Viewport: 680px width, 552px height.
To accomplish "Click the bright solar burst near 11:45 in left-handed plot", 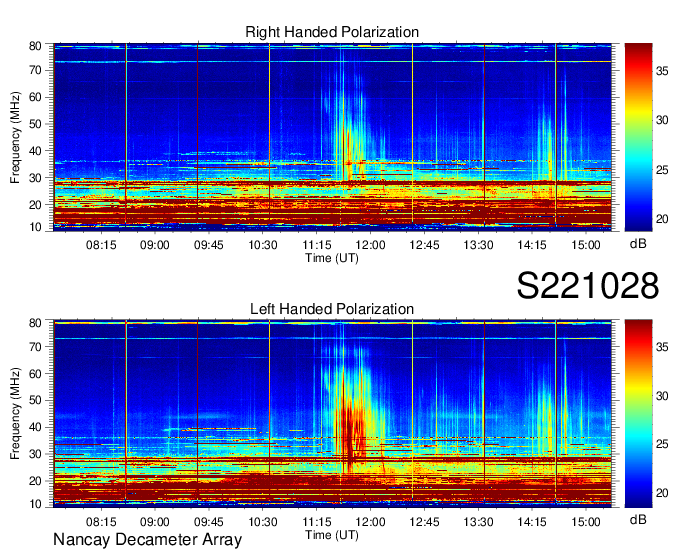I will tap(355, 427).
